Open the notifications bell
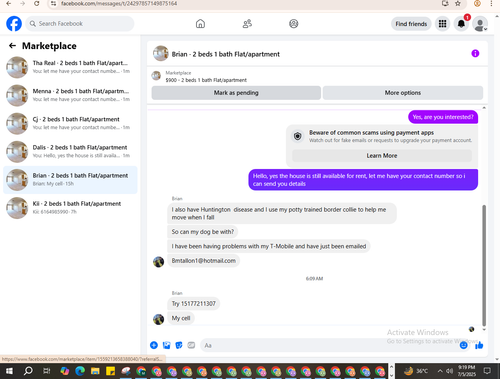Image resolution: width=500 pixels, height=379 pixels. [461, 24]
